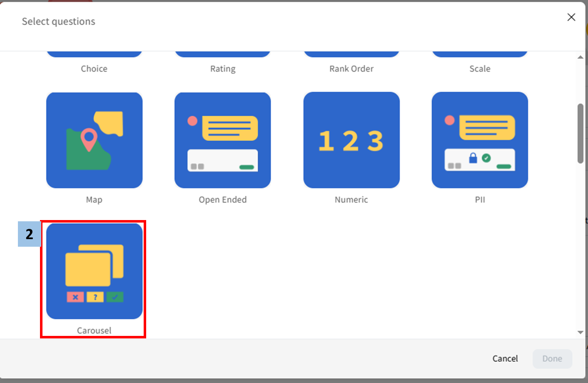Image resolution: width=588 pixels, height=383 pixels.
Task: Select the Map question type icon
Action: click(94, 140)
